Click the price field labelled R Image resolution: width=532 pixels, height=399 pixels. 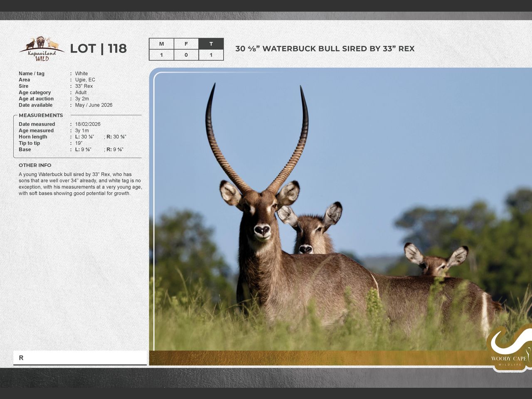[80, 358]
